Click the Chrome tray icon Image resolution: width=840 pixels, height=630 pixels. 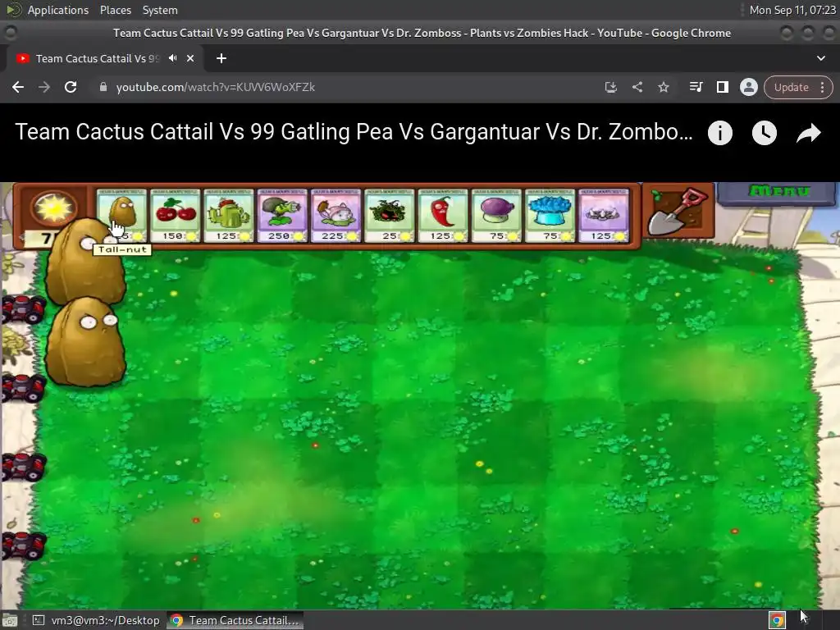(778, 620)
